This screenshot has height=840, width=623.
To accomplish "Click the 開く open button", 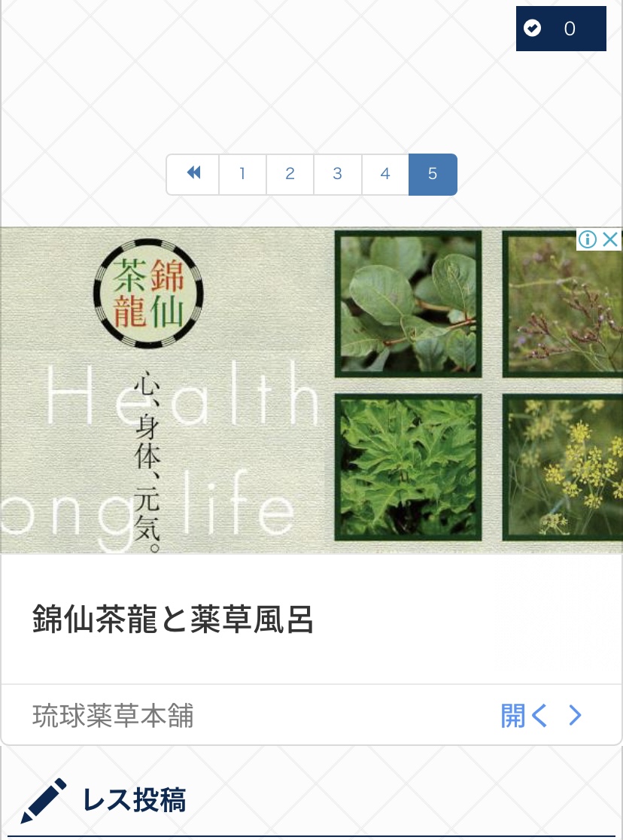I will pos(524,716).
